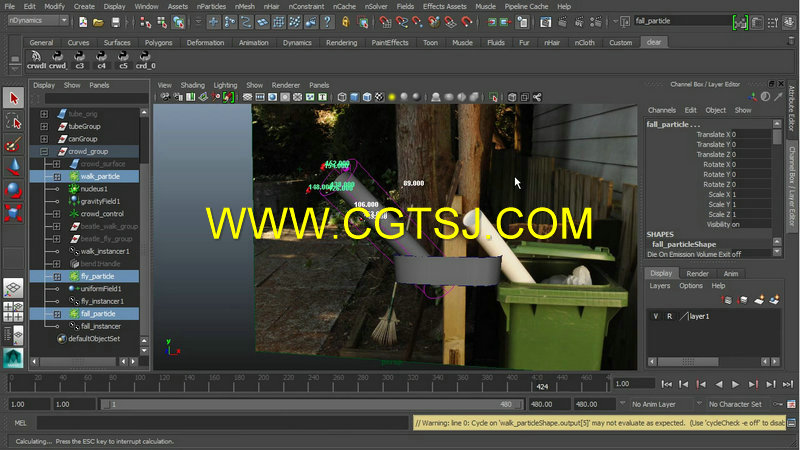Open viewport Shading menu
This screenshot has width=800, height=450.
(x=192, y=85)
